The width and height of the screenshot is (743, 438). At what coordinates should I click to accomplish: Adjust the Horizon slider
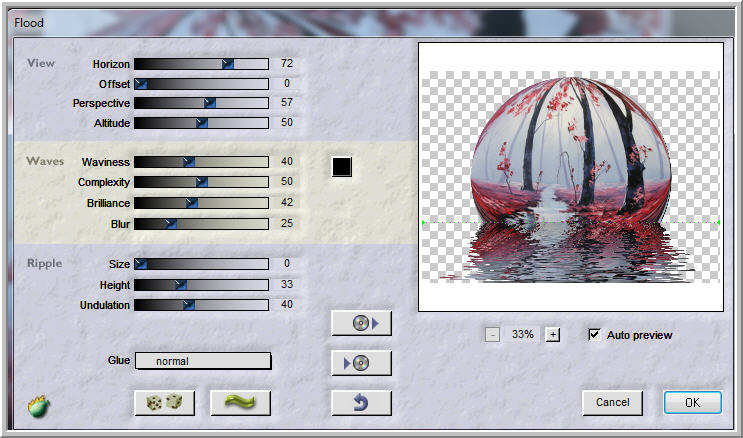tap(201, 64)
